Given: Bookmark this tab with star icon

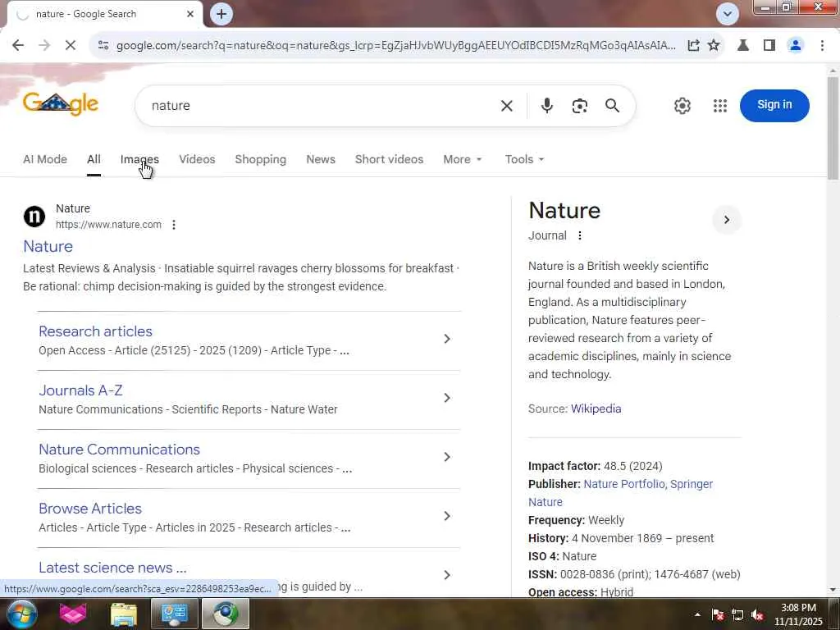Looking at the screenshot, I should (714, 46).
